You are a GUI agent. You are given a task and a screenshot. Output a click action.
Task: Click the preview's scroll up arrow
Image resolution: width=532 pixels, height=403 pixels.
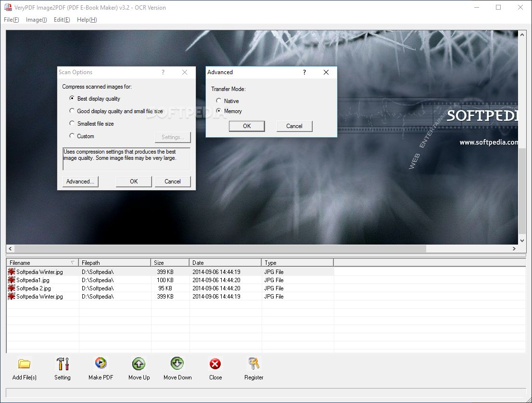[522, 35]
